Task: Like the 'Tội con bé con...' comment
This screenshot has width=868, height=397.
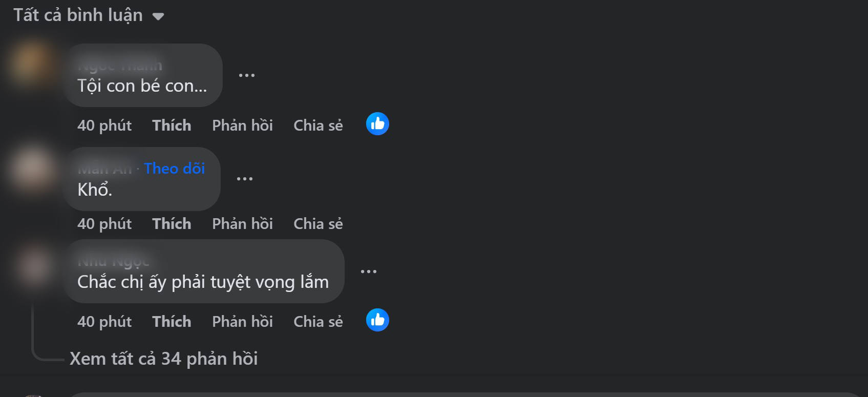Action: [172, 126]
